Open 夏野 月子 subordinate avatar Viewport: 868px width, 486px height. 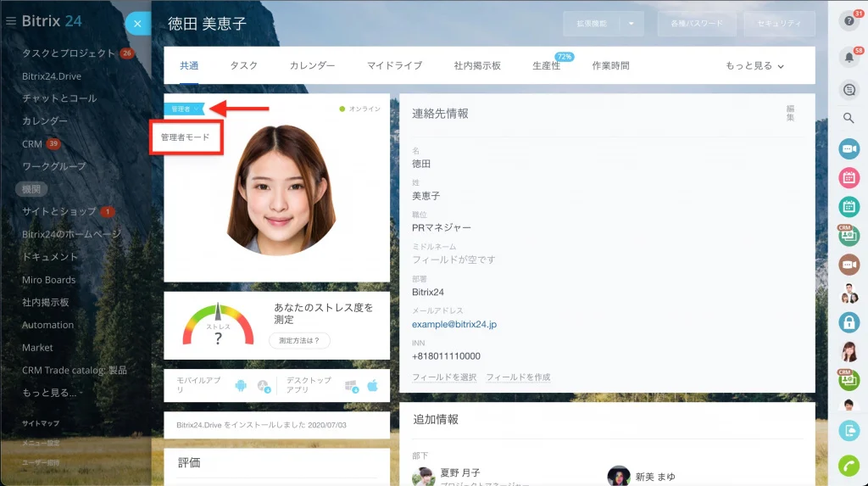pyautogui.click(x=424, y=477)
